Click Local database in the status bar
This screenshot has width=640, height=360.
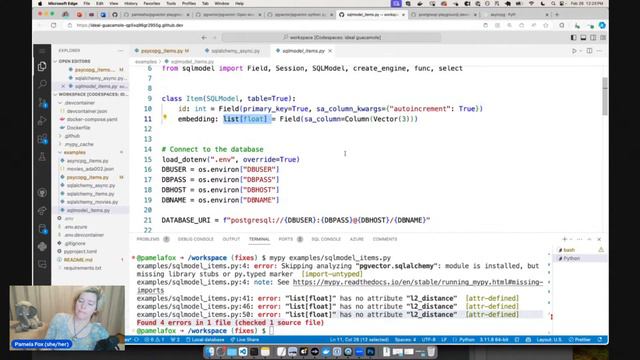tap(205, 340)
